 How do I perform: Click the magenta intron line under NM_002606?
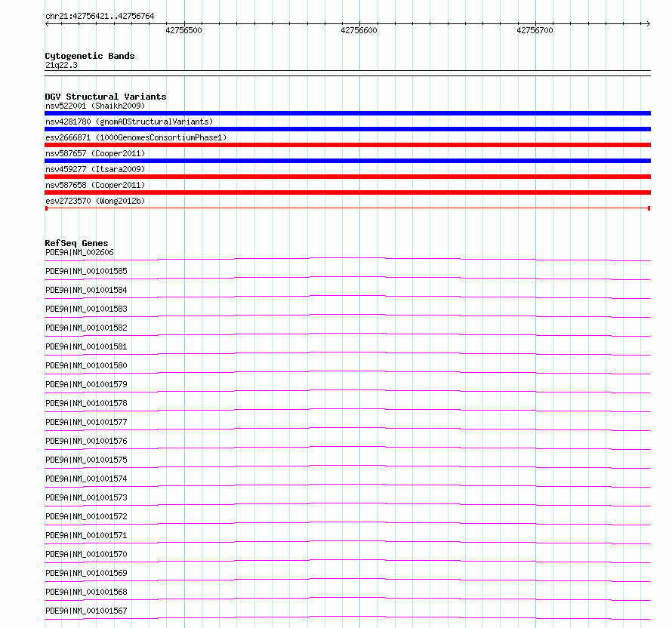pyautogui.click(x=347, y=258)
